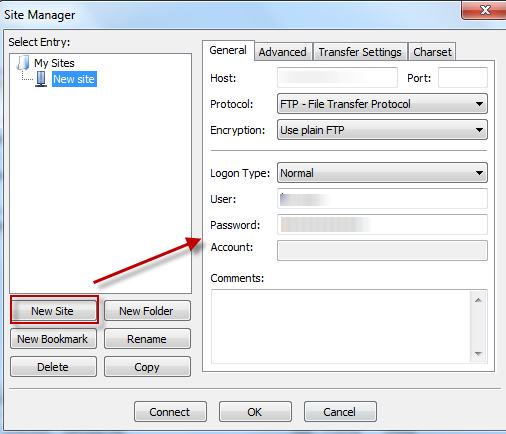The image size is (506, 434).
Task: Click in the Port input field
Action: (463, 77)
